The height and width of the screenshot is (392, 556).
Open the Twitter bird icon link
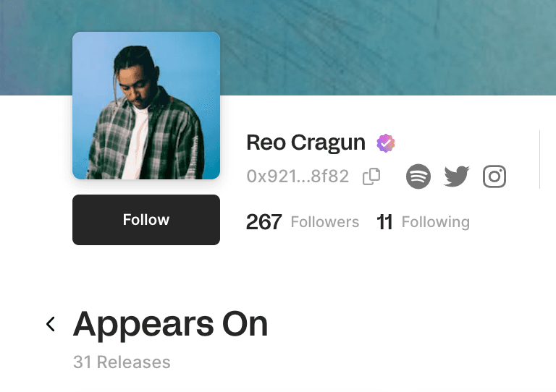click(457, 176)
